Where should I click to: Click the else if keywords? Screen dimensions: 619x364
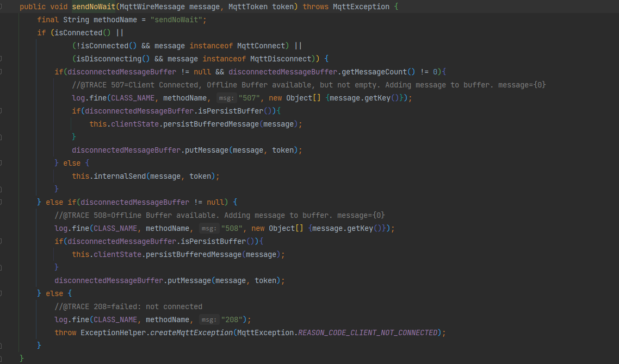click(x=61, y=202)
